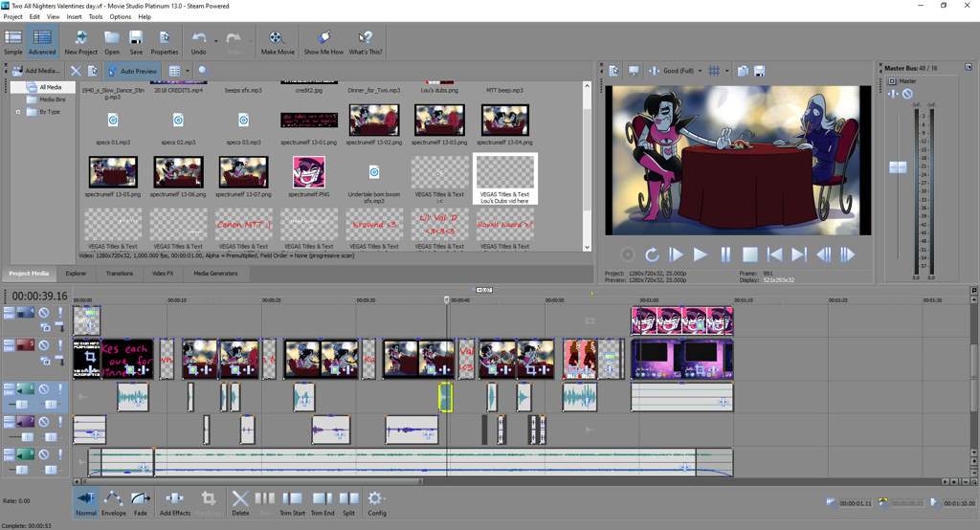Open the Tools menu
The width and height of the screenshot is (980, 530).
[x=96, y=17]
